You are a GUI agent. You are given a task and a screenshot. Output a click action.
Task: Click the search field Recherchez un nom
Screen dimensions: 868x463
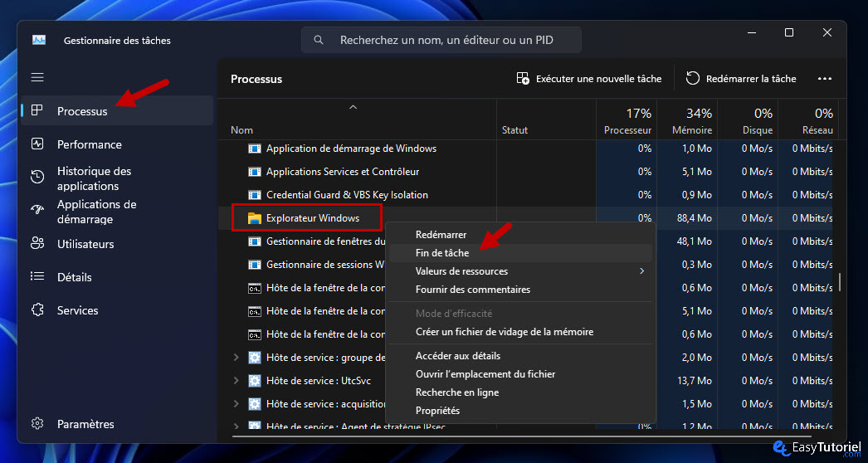click(441, 40)
